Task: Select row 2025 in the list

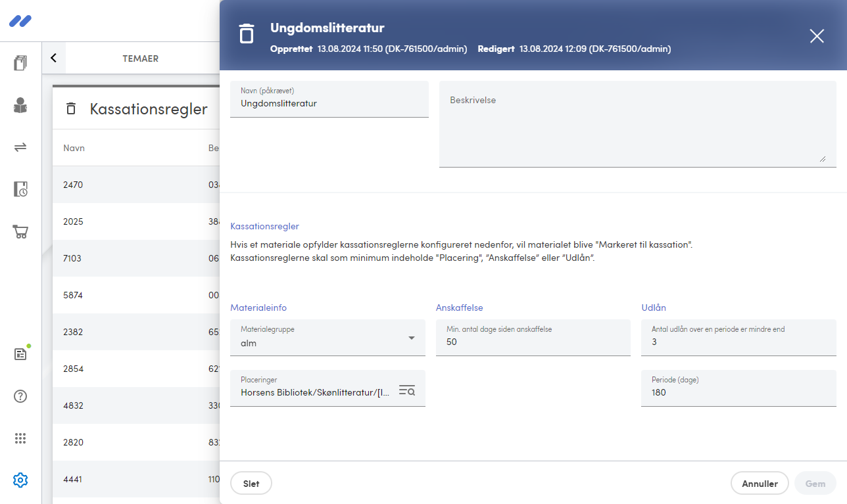Action: [136, 221]
